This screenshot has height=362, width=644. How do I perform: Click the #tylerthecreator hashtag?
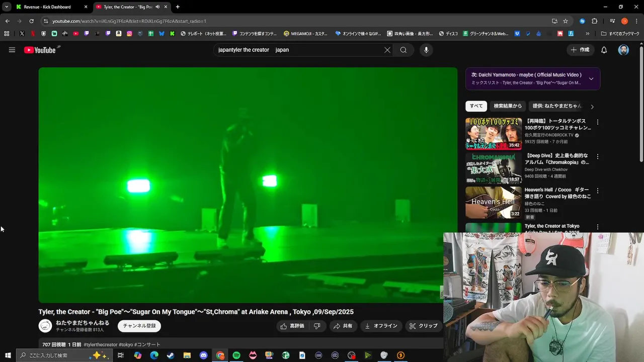(100, 344)
